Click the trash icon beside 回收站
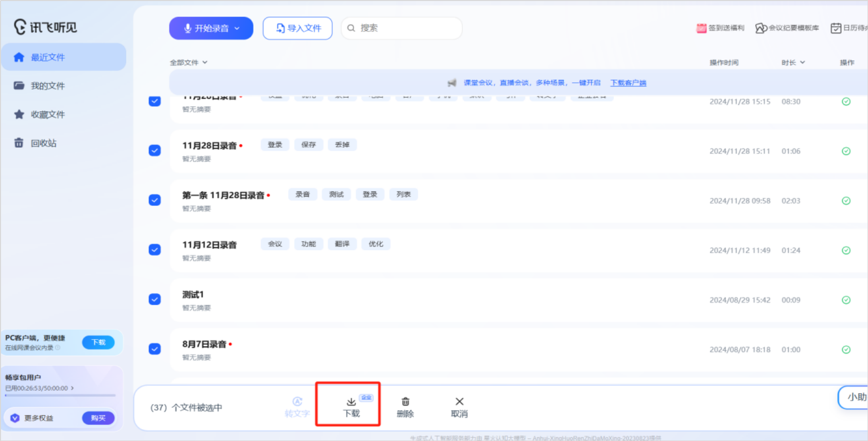 pyautogui.click(x=19, y=143)
